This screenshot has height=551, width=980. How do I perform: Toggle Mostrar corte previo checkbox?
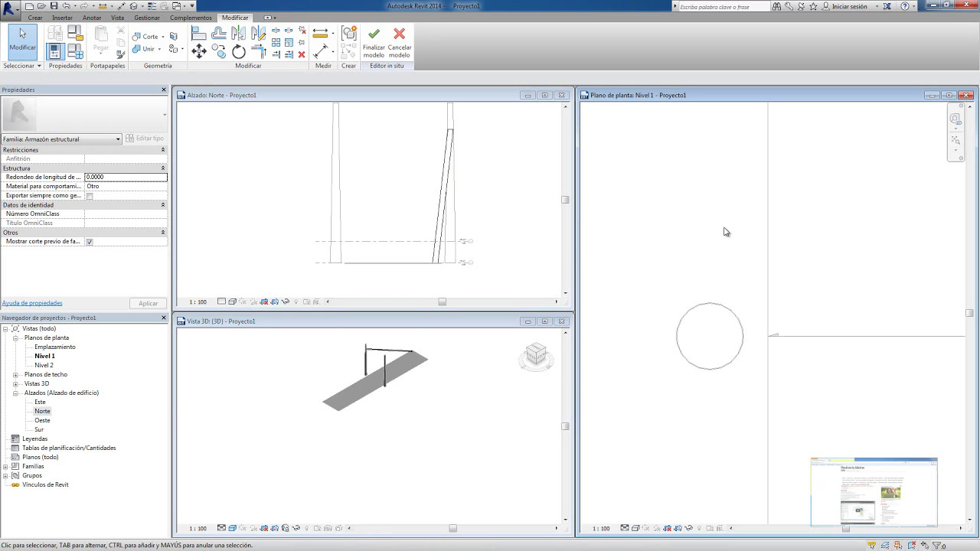90,242
